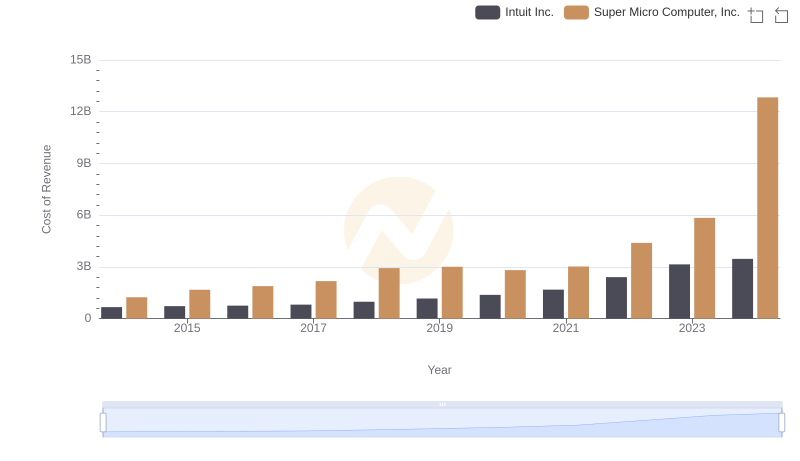Click the 3B y-axis label
This screenshot has width=800, height=461.
coord(84,266)
